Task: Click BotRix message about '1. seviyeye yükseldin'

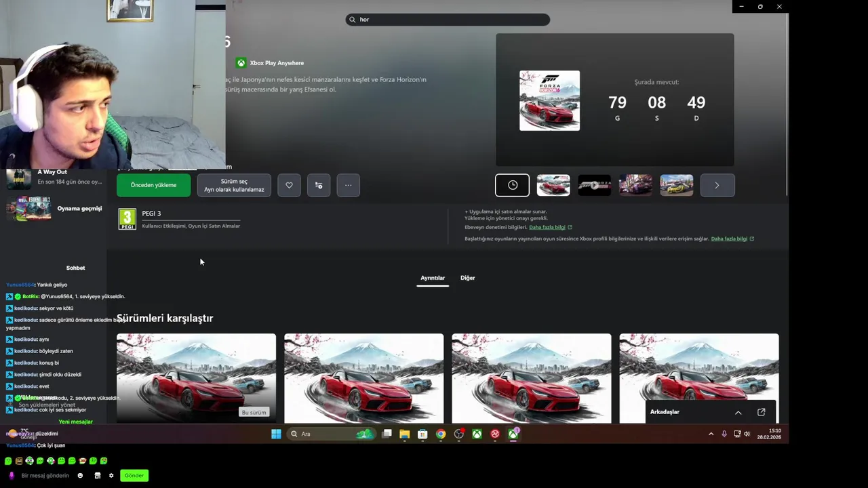Action: point(66,297)
